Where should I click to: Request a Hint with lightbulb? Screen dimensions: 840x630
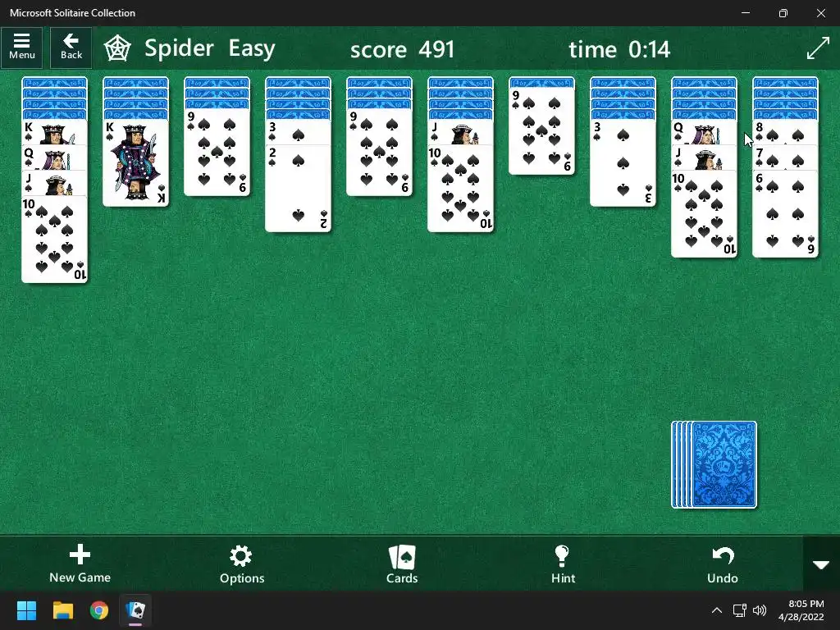[563, 564]
